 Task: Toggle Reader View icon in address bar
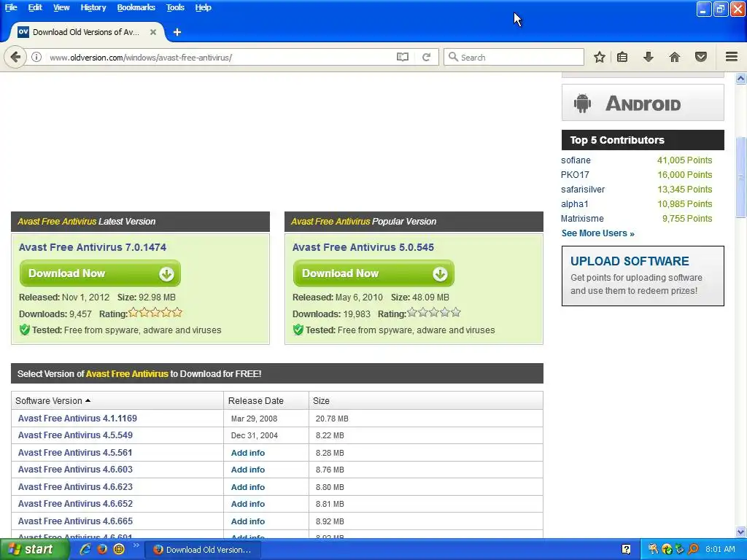tap(402, 57)
